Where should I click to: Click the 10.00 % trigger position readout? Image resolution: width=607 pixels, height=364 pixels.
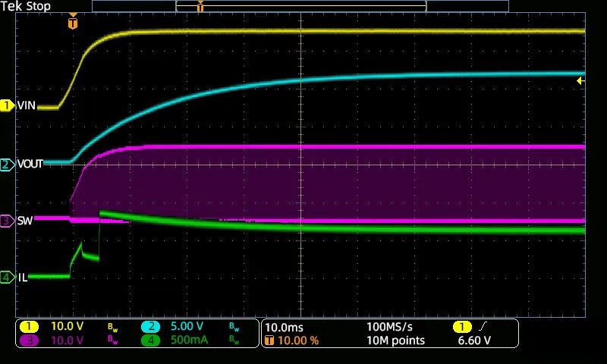tap(298, 340)
